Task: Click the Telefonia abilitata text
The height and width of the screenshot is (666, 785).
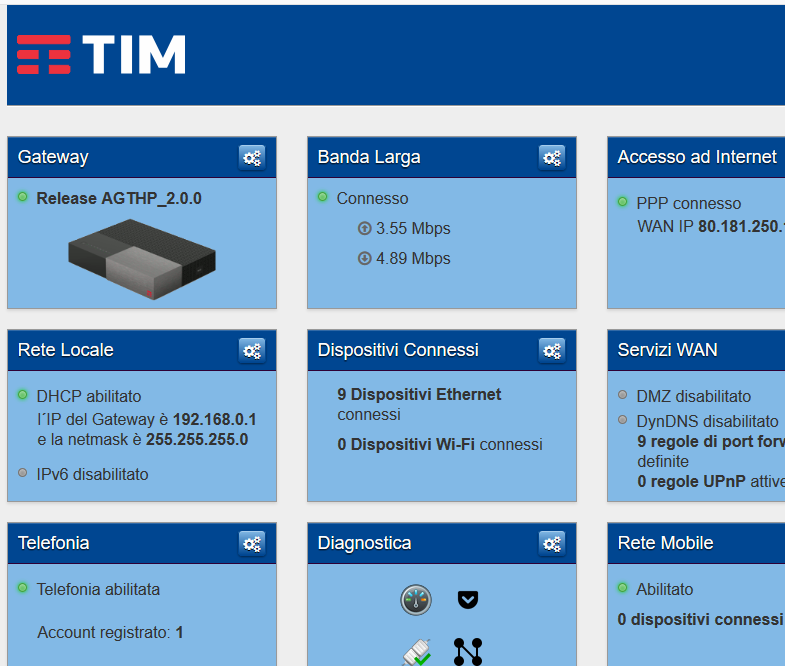Action: [x=98, y=589]
